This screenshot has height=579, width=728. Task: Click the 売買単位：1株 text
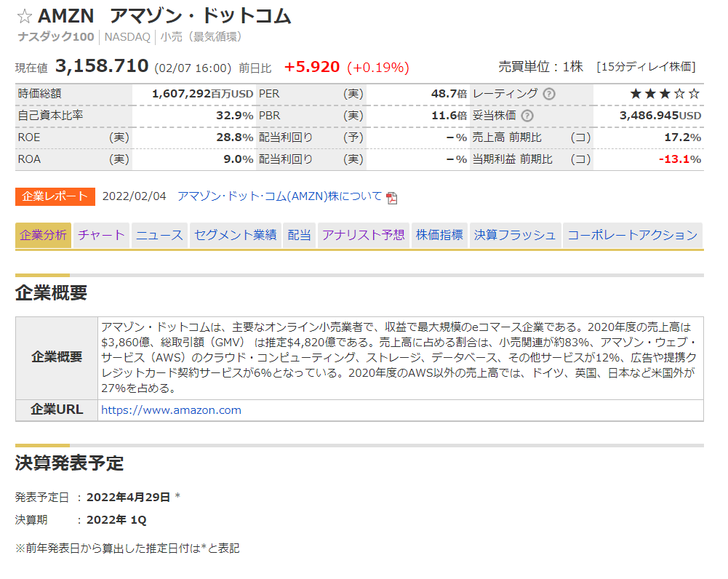[x=540, y=67]
